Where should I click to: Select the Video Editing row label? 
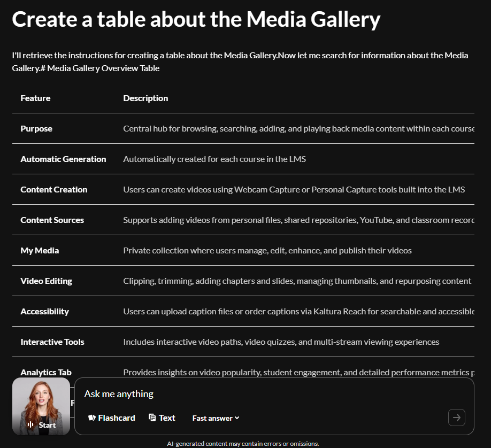point(46,281)
